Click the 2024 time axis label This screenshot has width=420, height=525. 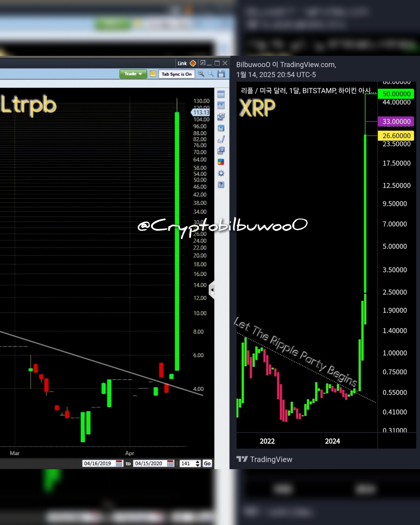click(332, 441)
